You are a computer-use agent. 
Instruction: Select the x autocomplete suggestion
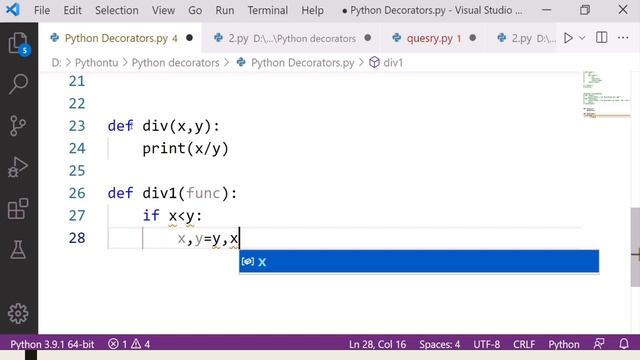tap(419, 262)
